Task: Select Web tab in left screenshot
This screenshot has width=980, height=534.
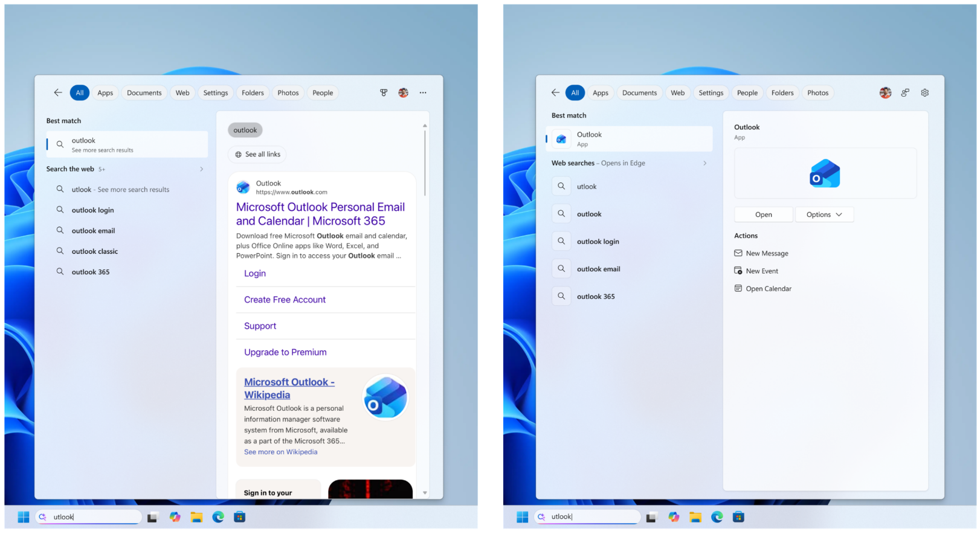Action: click(182, 92)
